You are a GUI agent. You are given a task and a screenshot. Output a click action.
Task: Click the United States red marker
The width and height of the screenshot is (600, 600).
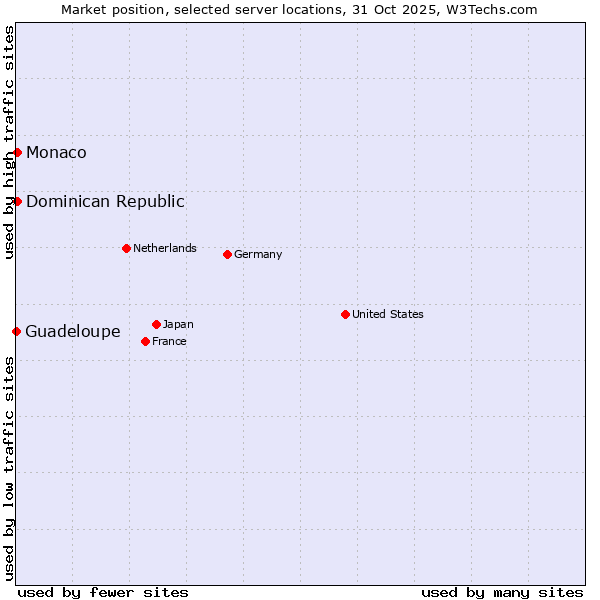click(x=345, y=314)
